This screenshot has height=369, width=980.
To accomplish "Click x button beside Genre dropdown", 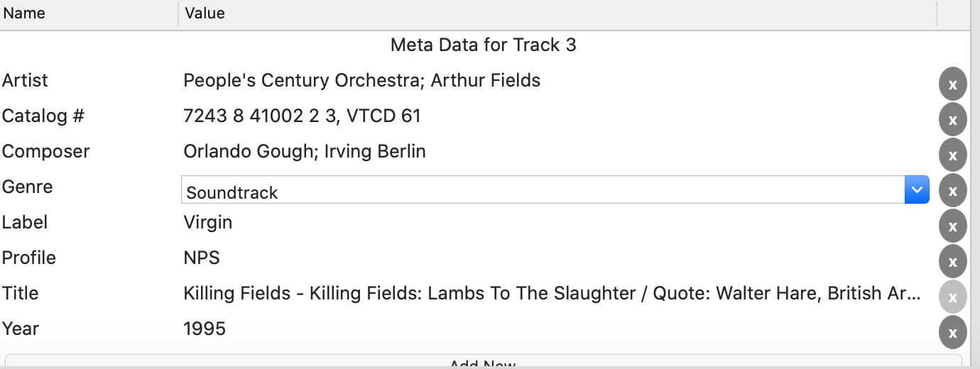I will pos(952,191).
